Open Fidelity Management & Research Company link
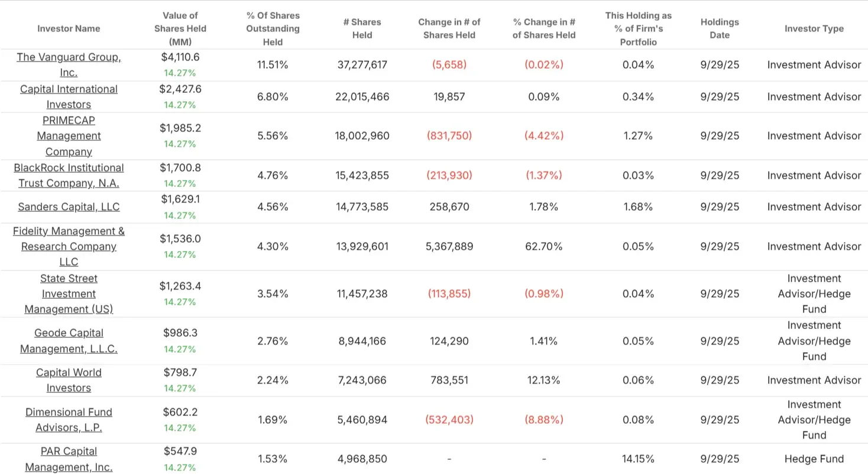The image size is (868, 474). pos(69,246)
